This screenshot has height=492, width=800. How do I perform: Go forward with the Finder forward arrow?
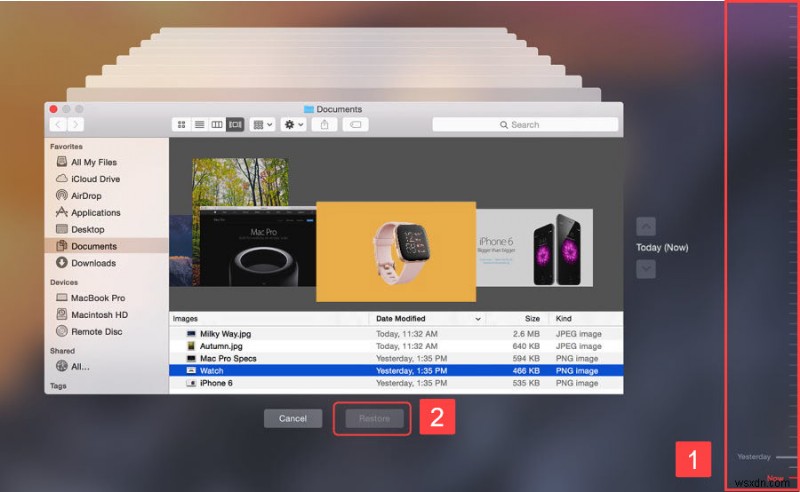pyautogui.click(x=76, y=125)
